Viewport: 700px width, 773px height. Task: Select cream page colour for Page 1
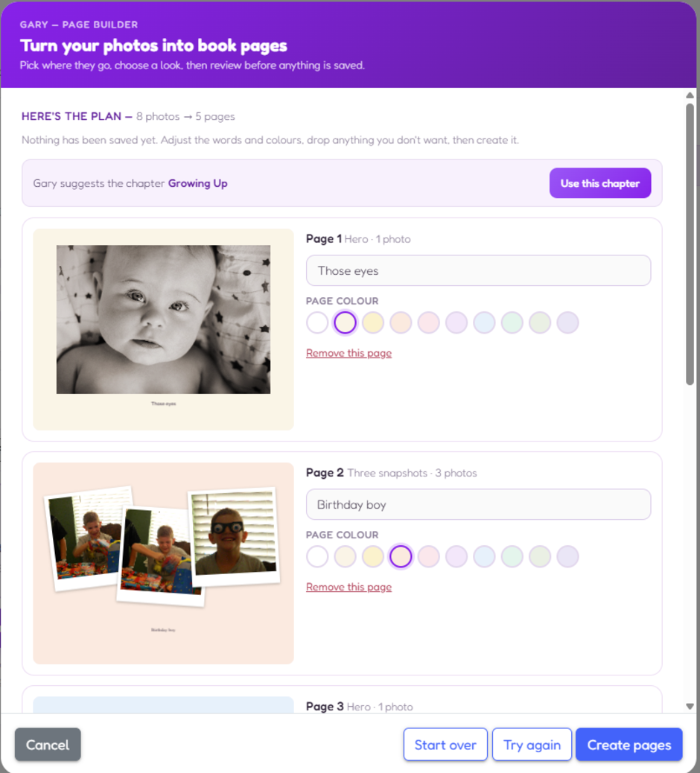click(x=345, y=323)
